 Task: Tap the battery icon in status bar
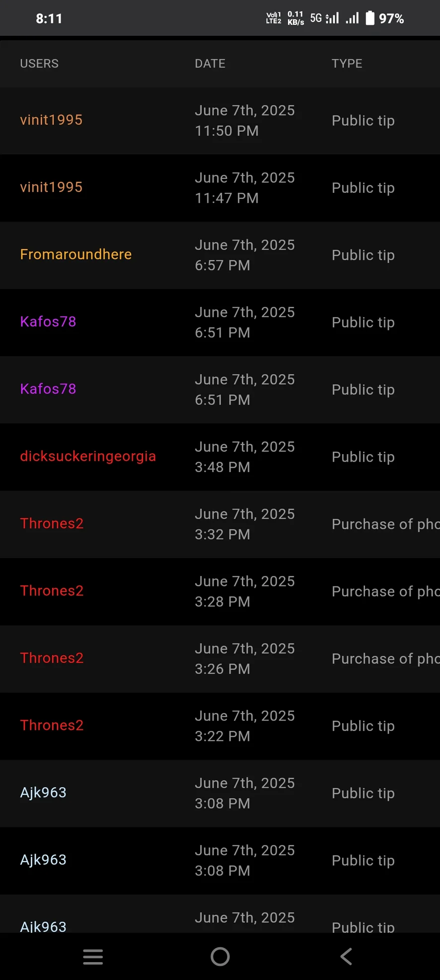pyautogui.click(x=370, y=18)
